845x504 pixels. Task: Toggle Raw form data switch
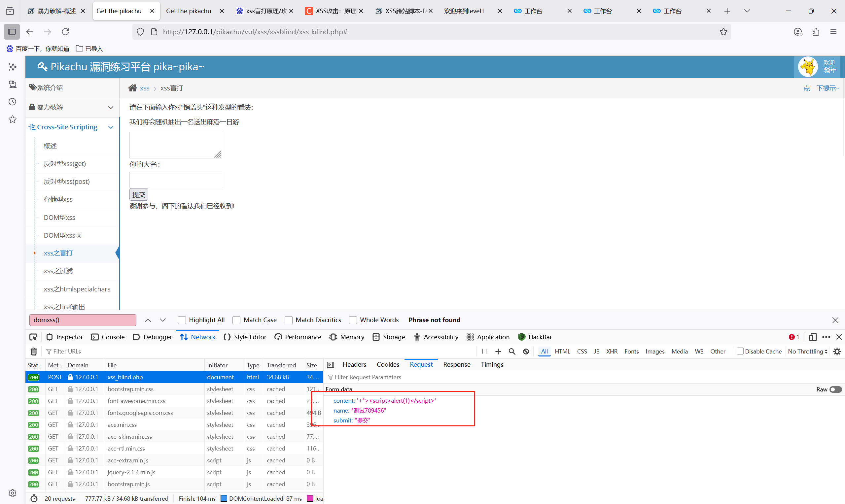click(x=835, y=389)
